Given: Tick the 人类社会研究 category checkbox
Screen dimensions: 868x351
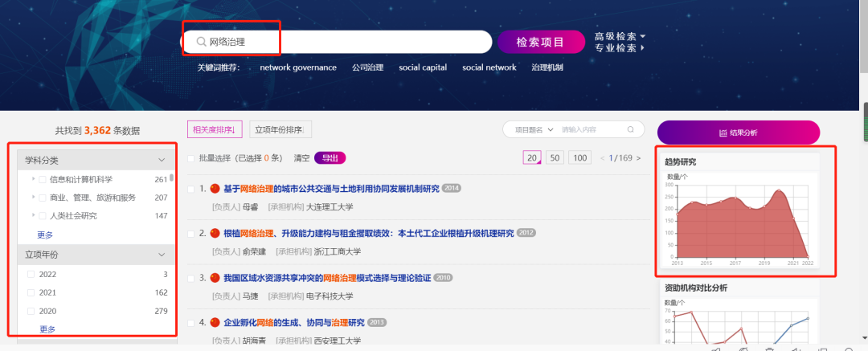Looking at the screenshot, I should pyautogui.click(x=43, y=215).
